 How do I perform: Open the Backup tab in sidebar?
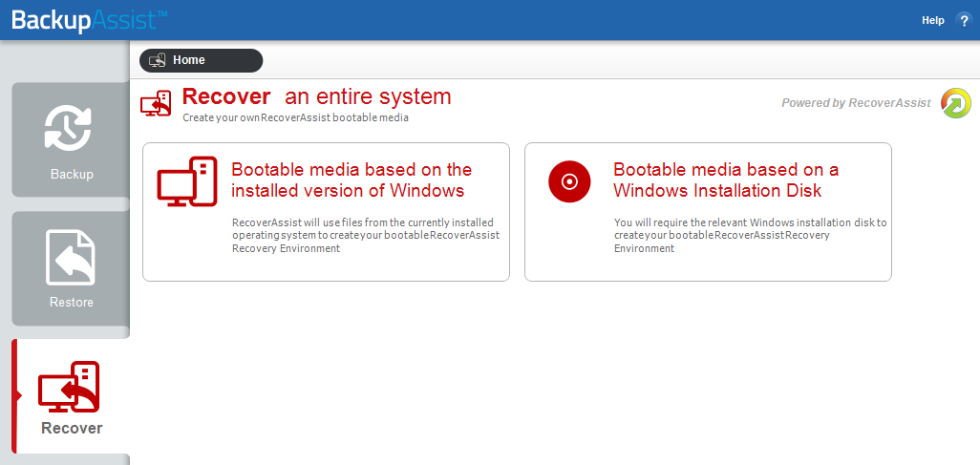click(x=71, y=139)
